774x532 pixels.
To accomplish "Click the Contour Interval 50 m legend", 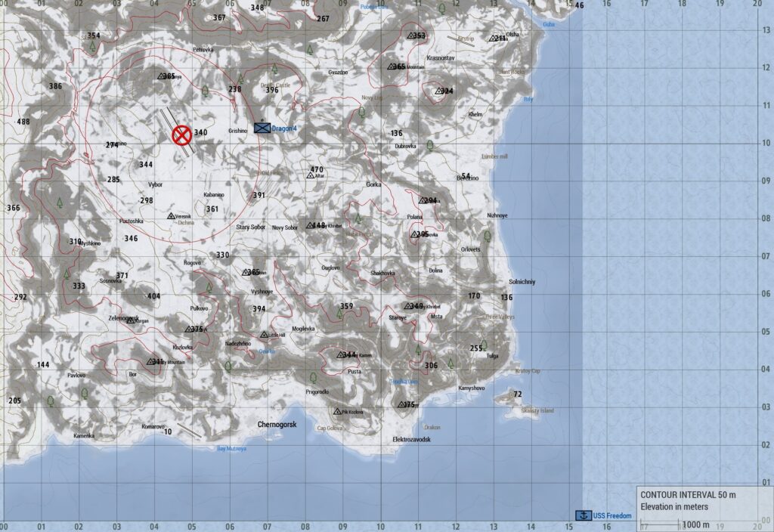I will (x=688, y=494).
